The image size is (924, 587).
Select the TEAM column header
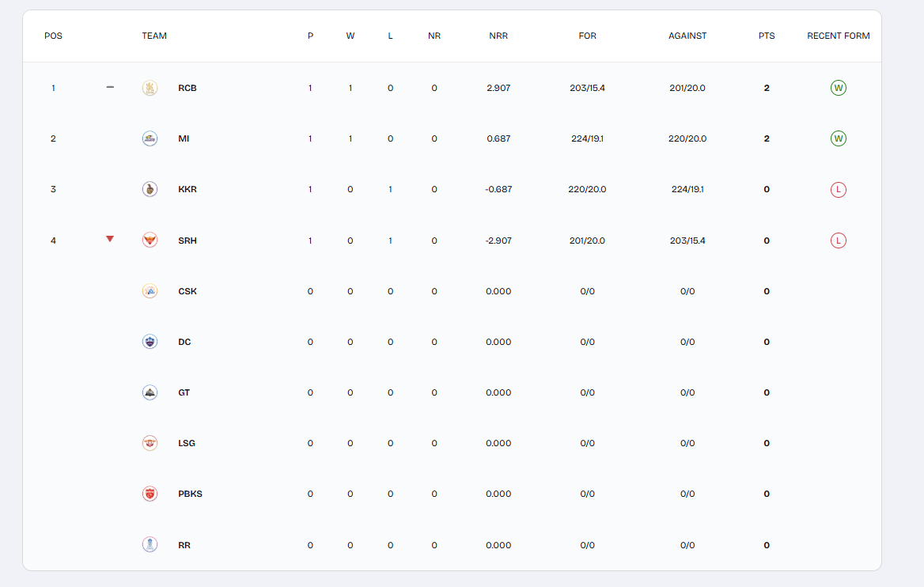154,36
